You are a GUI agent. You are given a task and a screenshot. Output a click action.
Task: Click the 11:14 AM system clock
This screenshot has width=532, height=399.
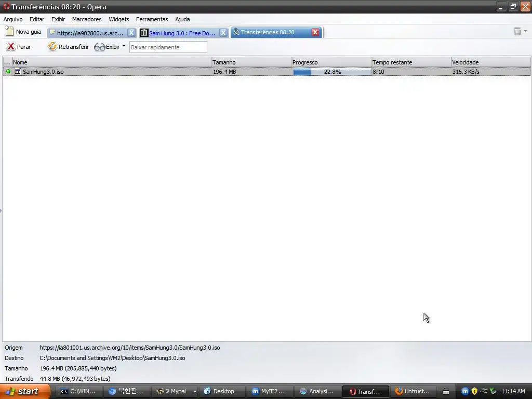pyautogui.click(x=513, y=391)
